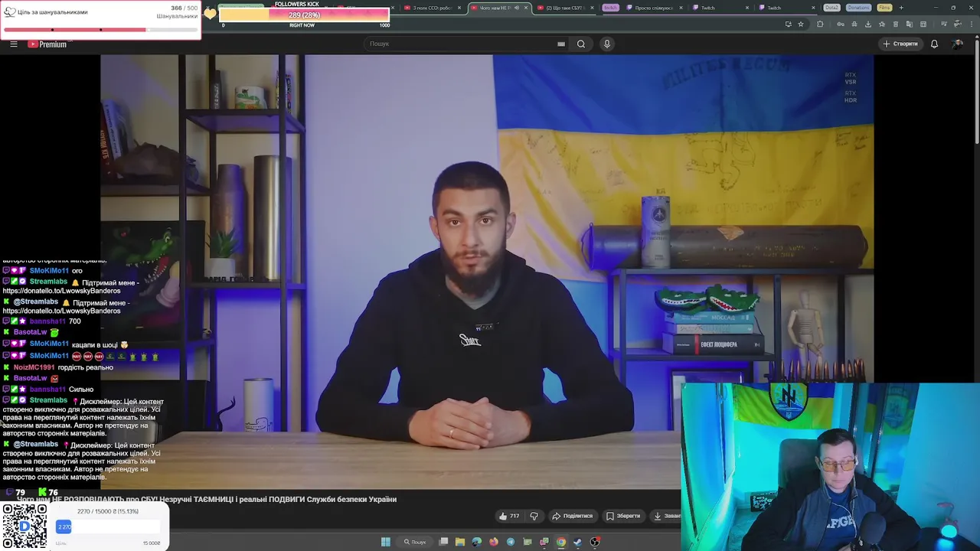Open Task View on taskbar

pos(443,542)
